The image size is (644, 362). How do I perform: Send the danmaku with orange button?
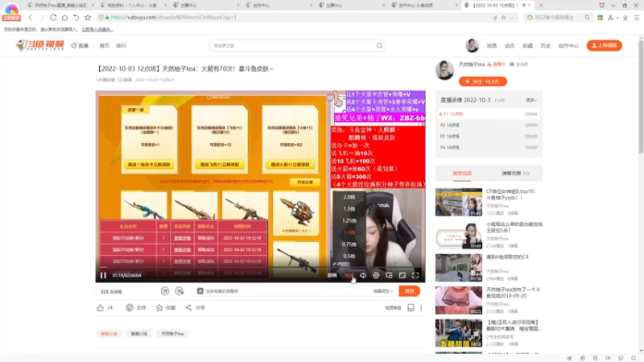410,291
